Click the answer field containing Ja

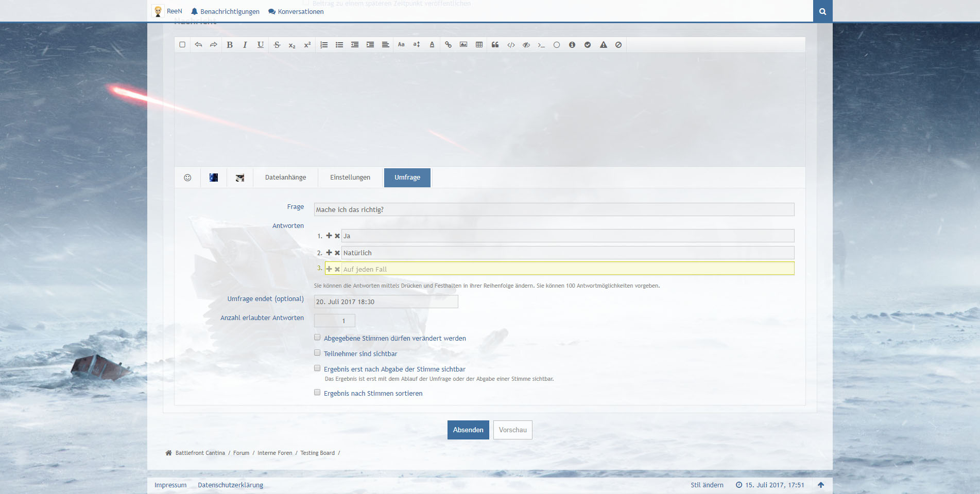pyautogui.click(x=568, y=236)
